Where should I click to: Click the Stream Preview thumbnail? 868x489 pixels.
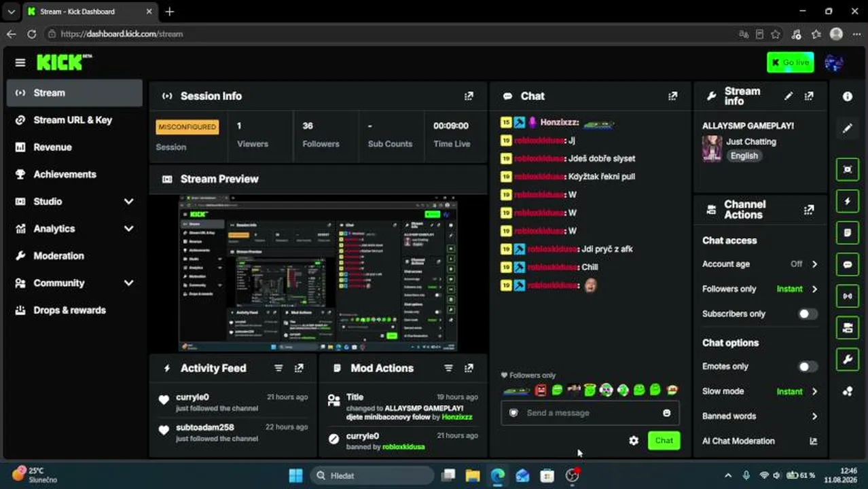pos(318,274)
